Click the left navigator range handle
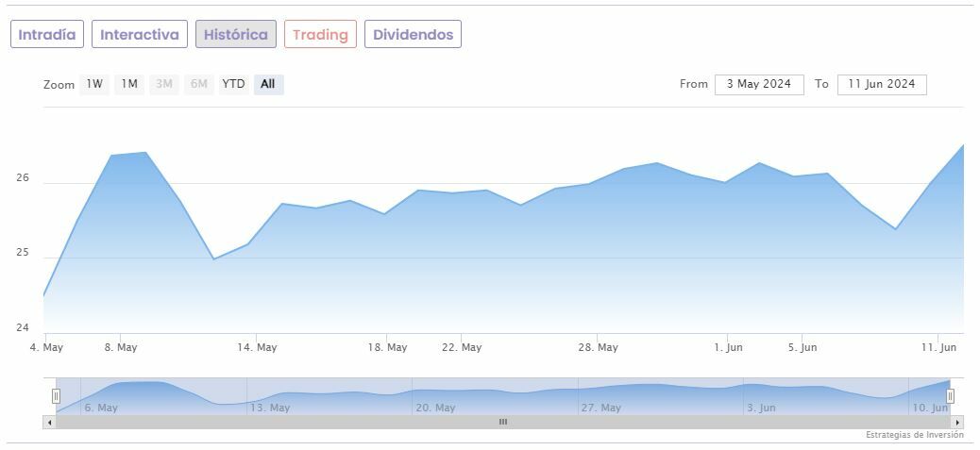The height and width of the screenshot is (450, 980). click(56, 396)
